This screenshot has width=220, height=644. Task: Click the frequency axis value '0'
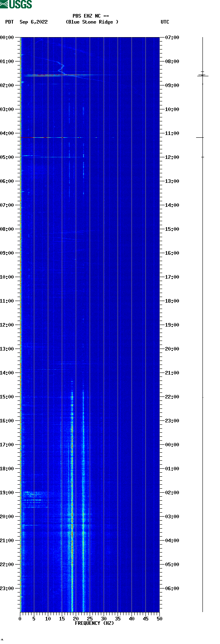pyautogui.click(x=20, y=619)
